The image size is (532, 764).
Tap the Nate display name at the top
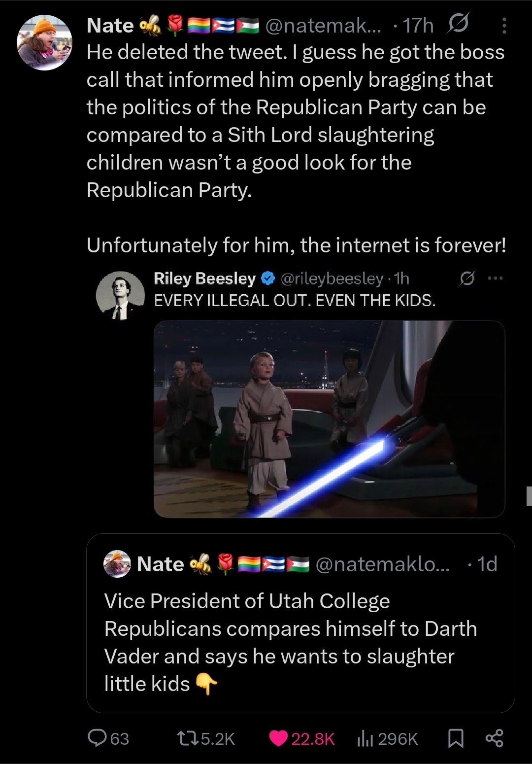(x=110, y=26)
